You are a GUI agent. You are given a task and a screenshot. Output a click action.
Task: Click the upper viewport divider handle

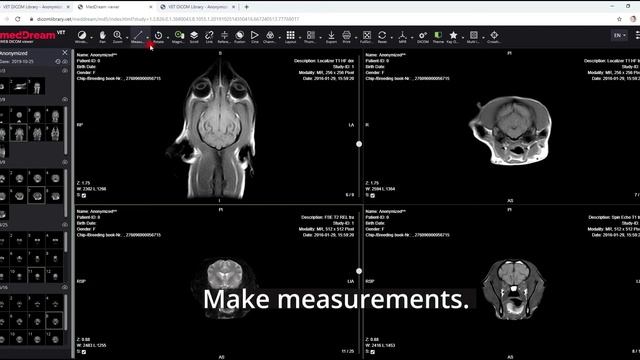[359, 144]
